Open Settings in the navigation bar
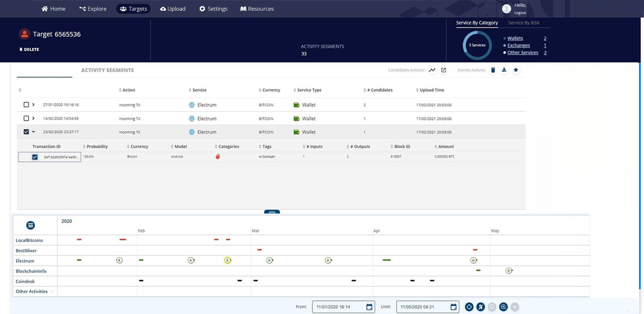 click(x=213, y=9)
